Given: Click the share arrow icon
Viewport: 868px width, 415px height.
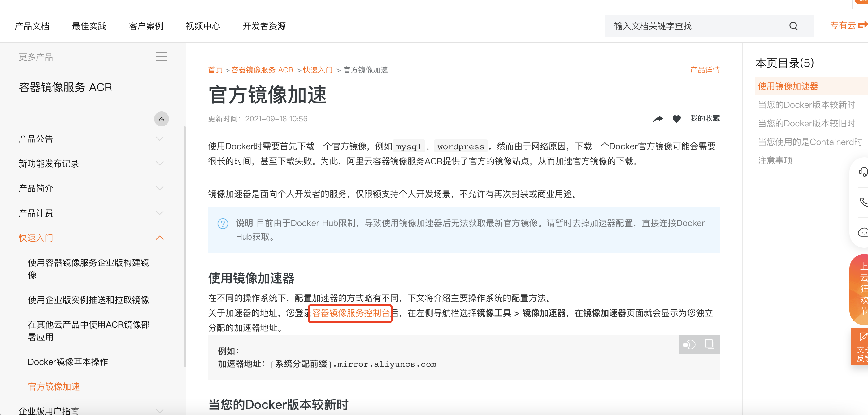Looking at the screenshot, I should pyautogui.click(x=658, y=119).
